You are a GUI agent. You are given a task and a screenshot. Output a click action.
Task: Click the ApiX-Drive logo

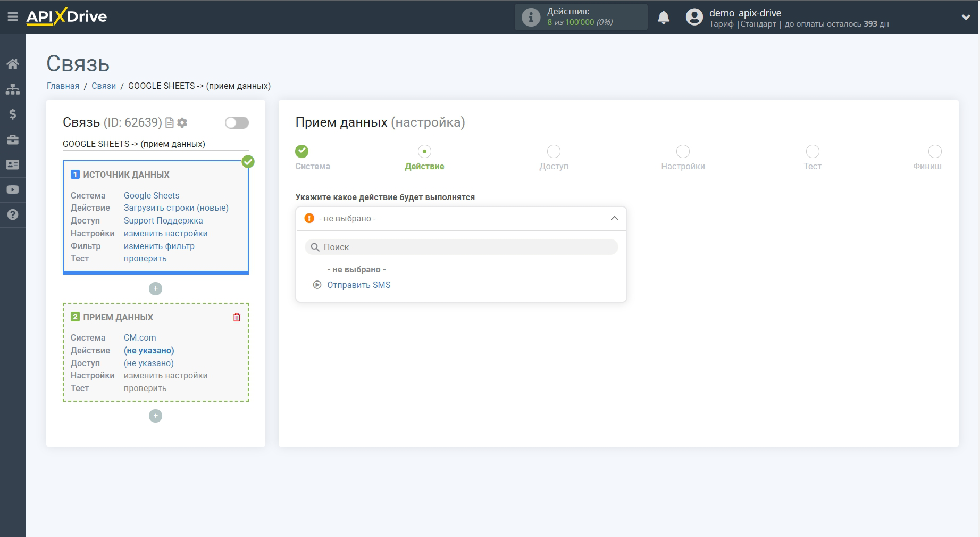click(66, 16)
